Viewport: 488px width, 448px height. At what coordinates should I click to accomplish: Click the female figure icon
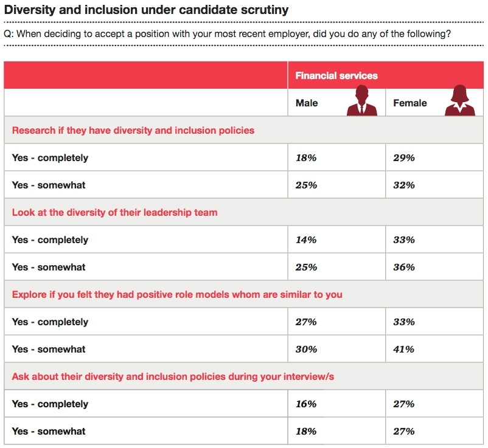click(x=460, y=101)
